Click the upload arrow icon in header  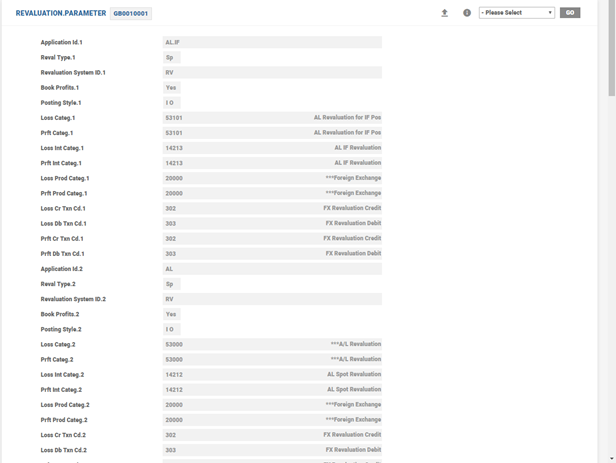445,13
